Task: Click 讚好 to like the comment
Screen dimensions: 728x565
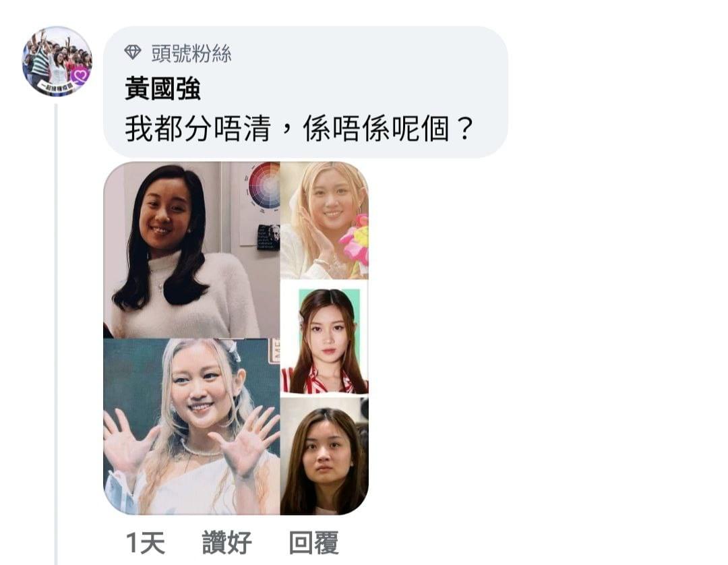Action: 226,542
